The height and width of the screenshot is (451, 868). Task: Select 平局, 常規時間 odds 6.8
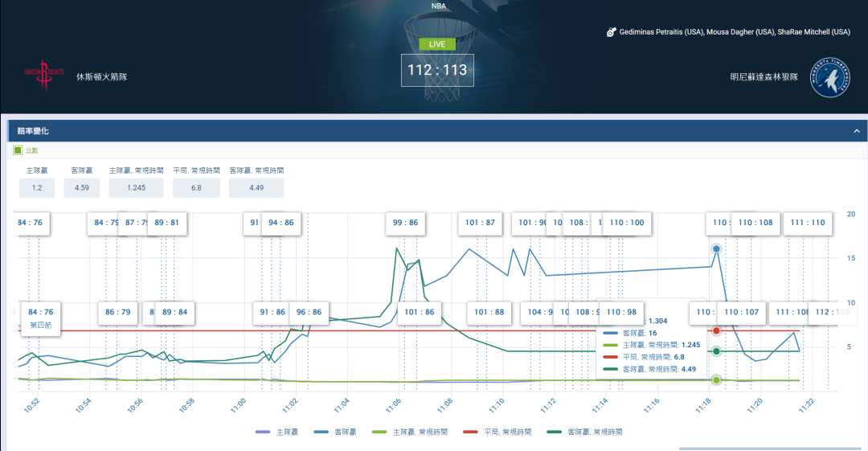[x=197, y=188]
